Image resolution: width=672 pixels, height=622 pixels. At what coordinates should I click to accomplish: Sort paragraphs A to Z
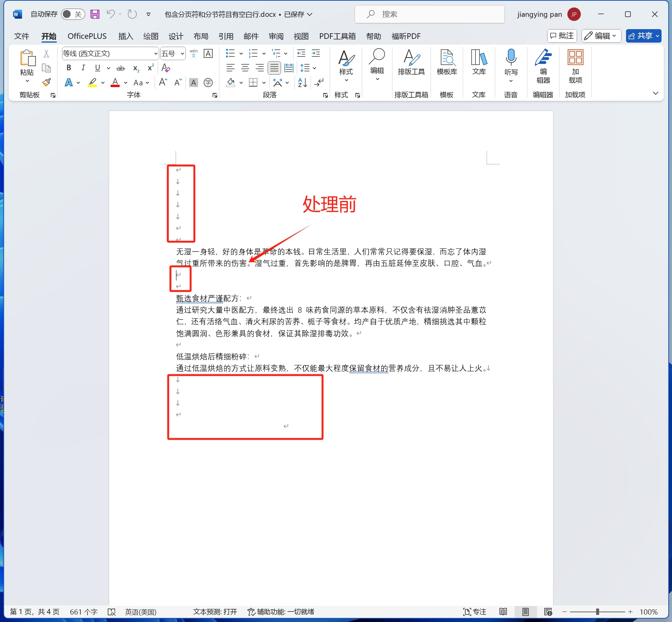click(302, 82)
